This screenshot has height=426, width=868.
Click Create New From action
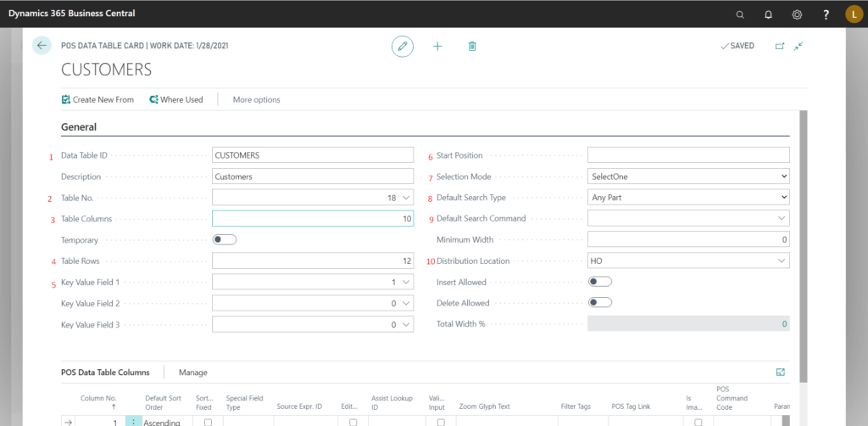[x=97, y=100]
